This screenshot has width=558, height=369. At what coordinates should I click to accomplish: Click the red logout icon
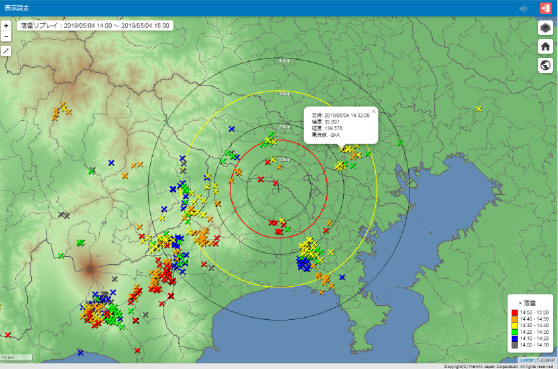545,8
